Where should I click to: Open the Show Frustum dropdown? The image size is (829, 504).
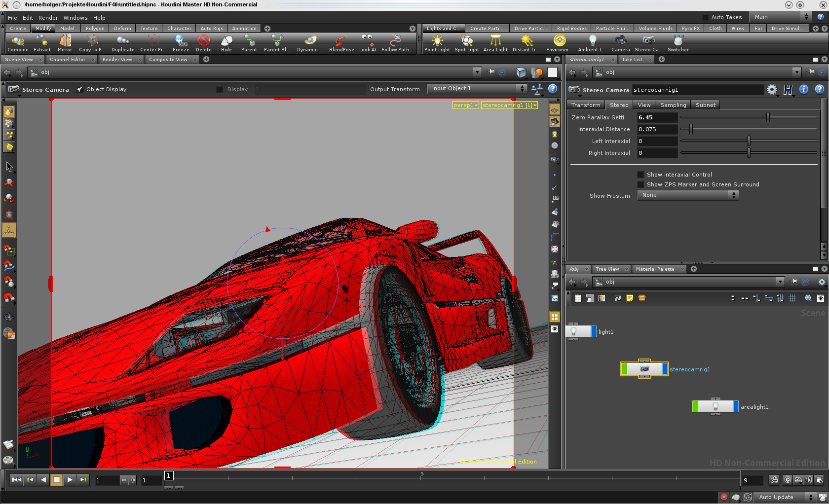[x=688, y=195]
